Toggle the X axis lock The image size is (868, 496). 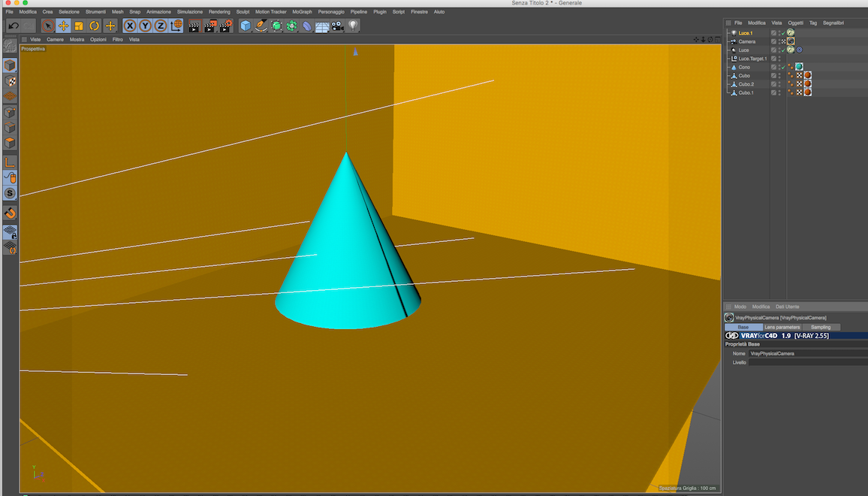130,26
